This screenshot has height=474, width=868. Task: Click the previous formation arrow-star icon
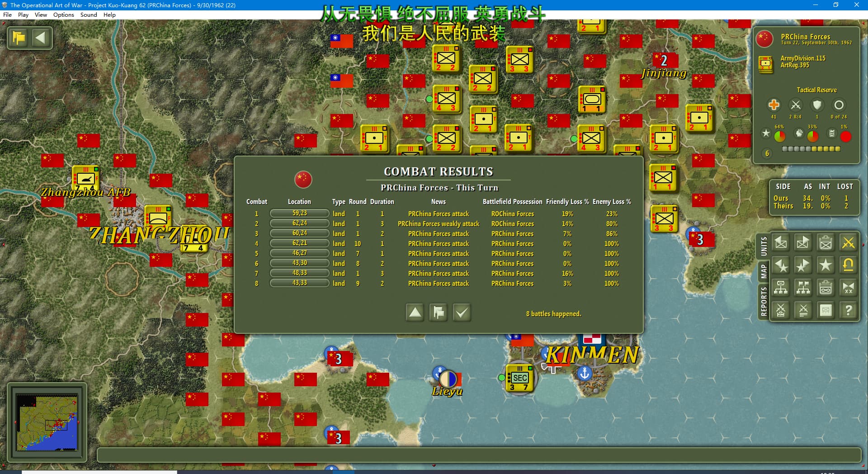point(781,265)
